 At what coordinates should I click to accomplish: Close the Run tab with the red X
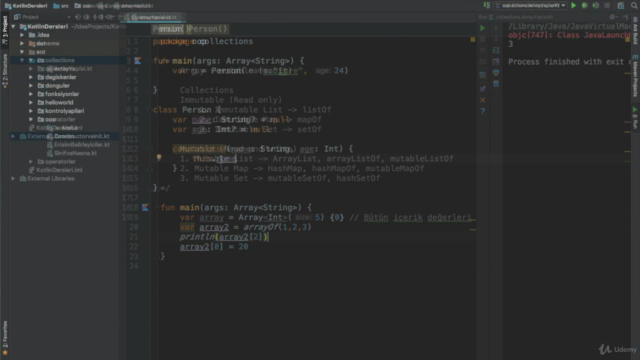coord(482,100)
